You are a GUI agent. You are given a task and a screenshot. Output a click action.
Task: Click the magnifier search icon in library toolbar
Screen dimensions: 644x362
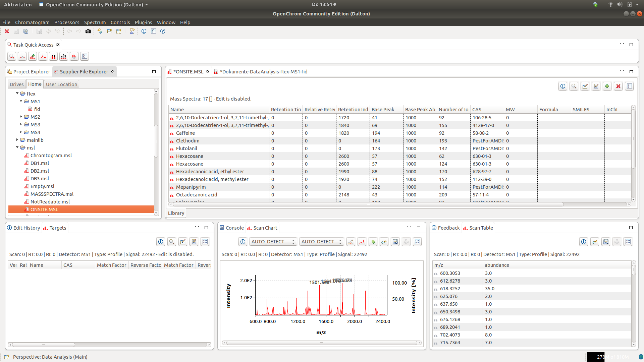pyautogui.click(x=574, y=86)
